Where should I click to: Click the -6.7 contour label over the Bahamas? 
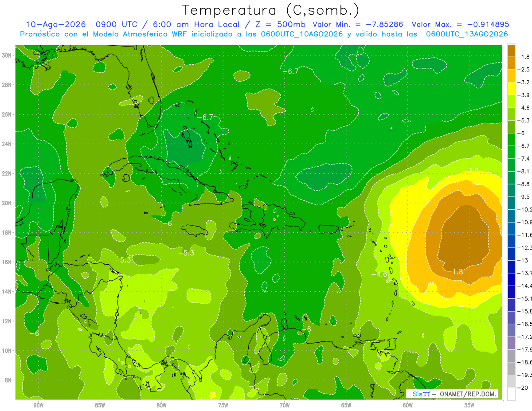[x=205, y=117]
